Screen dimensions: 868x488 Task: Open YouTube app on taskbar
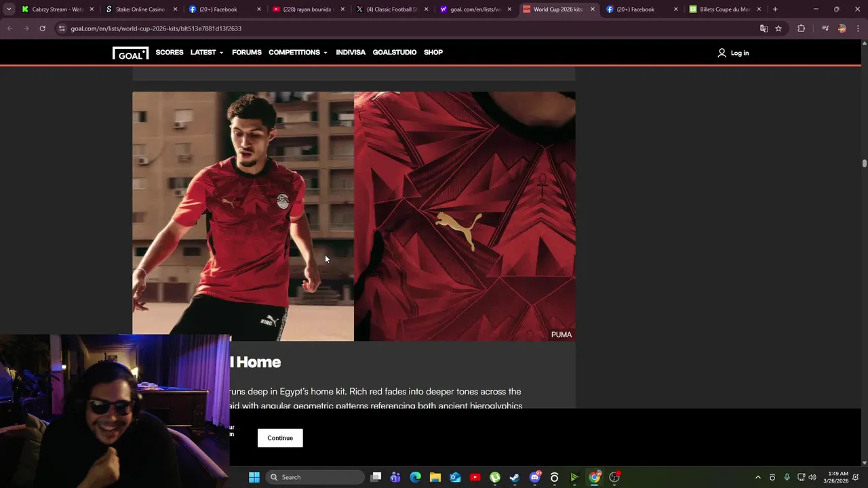[x=475, y=477]
